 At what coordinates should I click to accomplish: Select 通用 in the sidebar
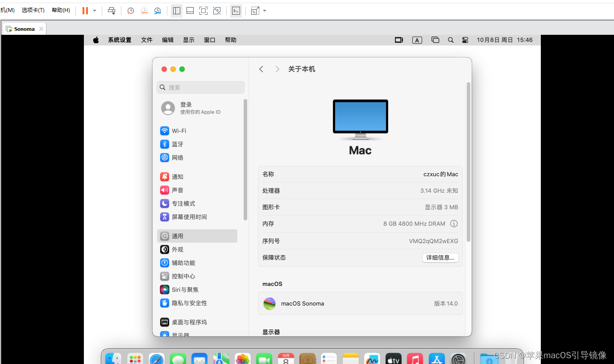click(197, 236)
